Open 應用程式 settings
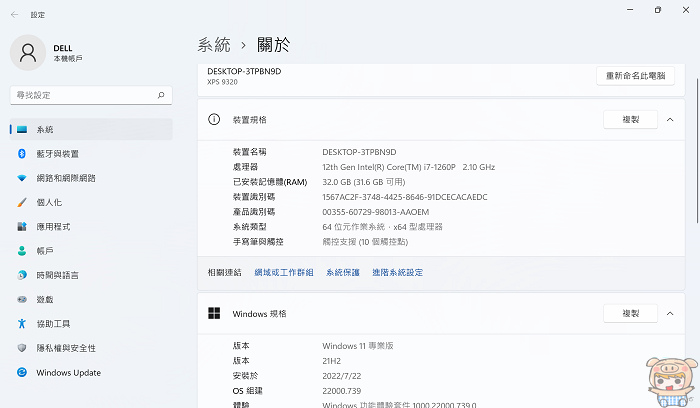Viewport: 700px width, 408px height. point(91,226)
